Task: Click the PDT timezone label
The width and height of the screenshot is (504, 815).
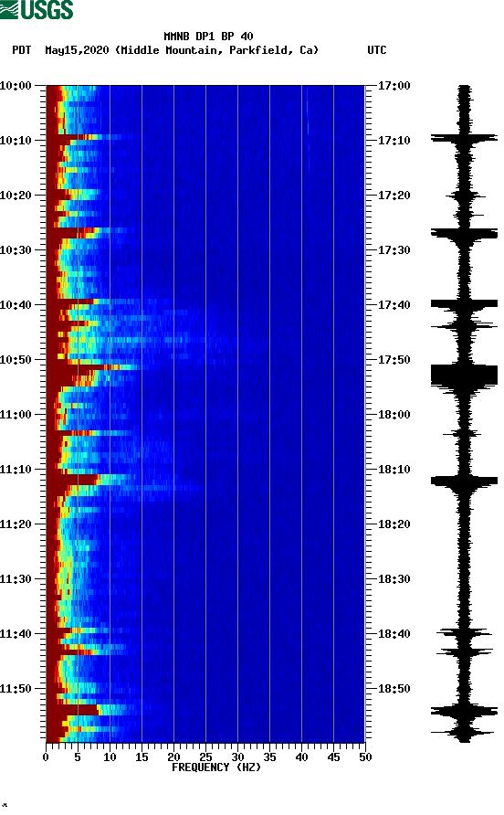Action: click(22, 50)
